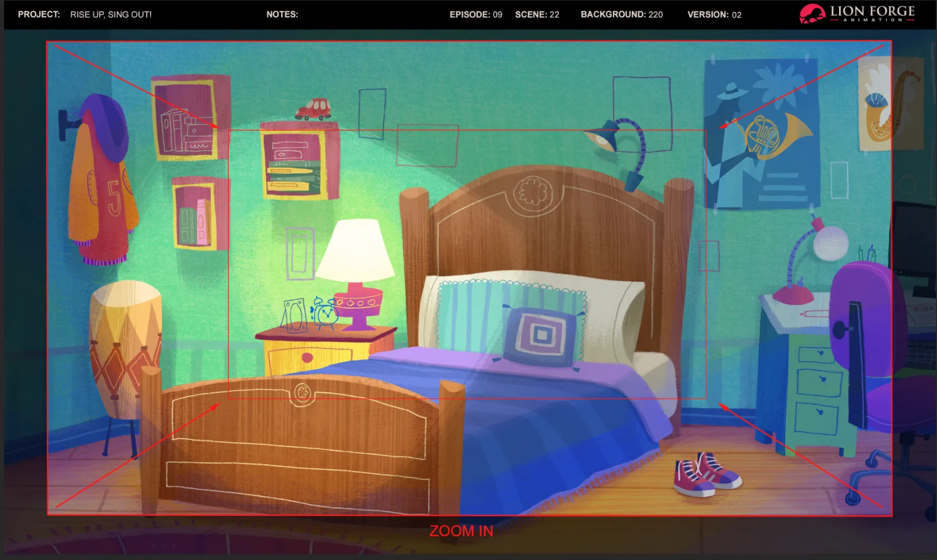Click the pair of red sneakers on the floor
This screenshot has width=937, height=560.
click(707, 474)
